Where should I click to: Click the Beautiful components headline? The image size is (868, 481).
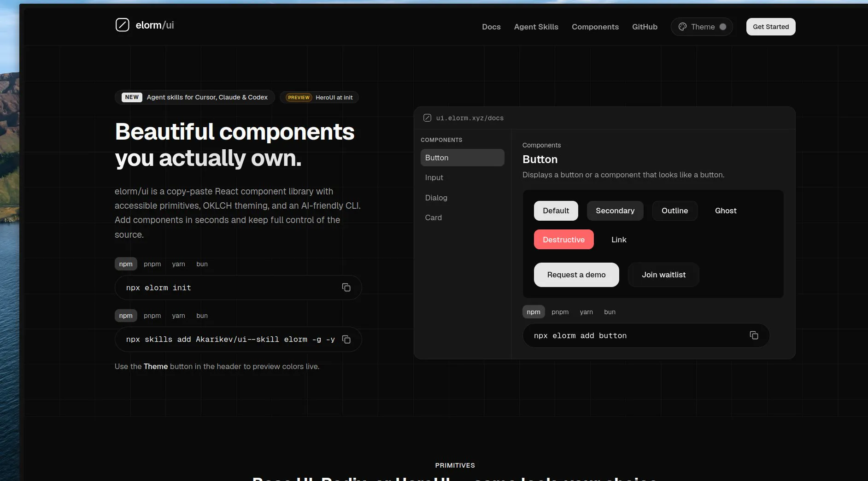pos(235,145)
